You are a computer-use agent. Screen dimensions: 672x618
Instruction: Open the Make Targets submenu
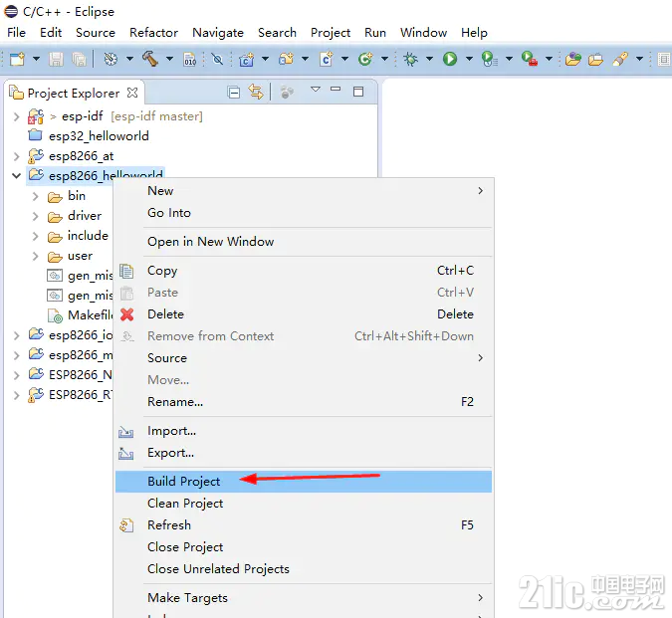[x=304, y=598]
